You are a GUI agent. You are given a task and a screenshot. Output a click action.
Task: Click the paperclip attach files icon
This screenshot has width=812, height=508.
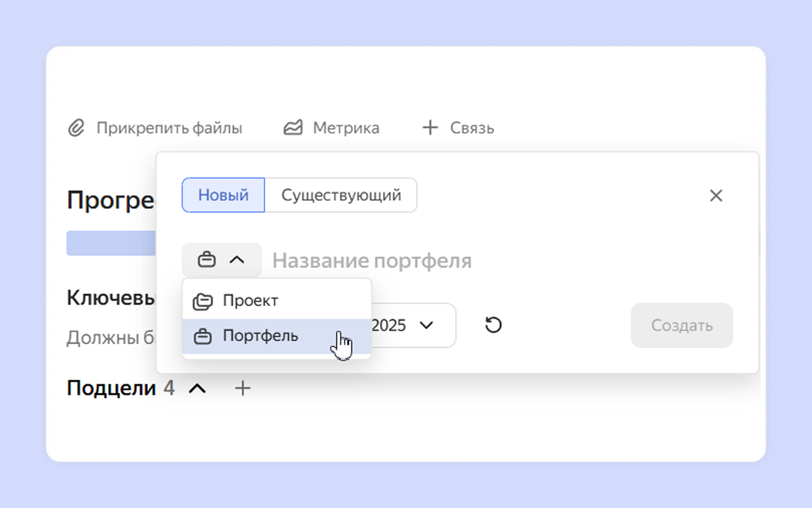coord(76,128)
